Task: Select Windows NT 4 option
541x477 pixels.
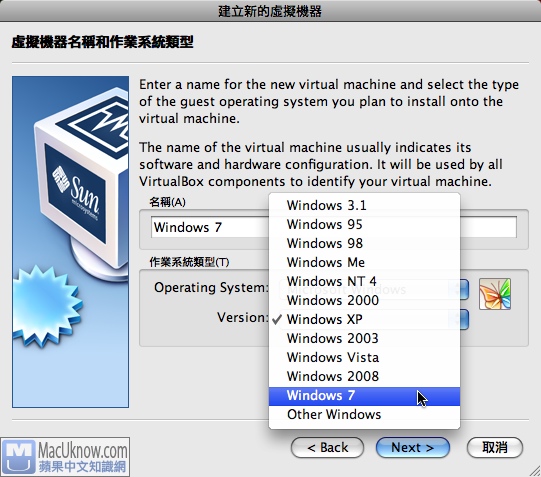Action: (x=364, y=281)
